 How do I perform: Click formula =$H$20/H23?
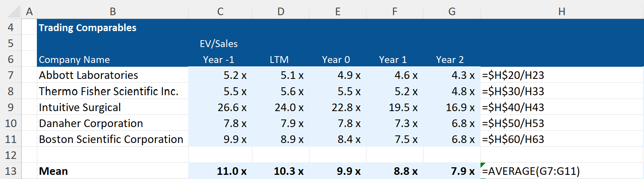coord(562,75)
